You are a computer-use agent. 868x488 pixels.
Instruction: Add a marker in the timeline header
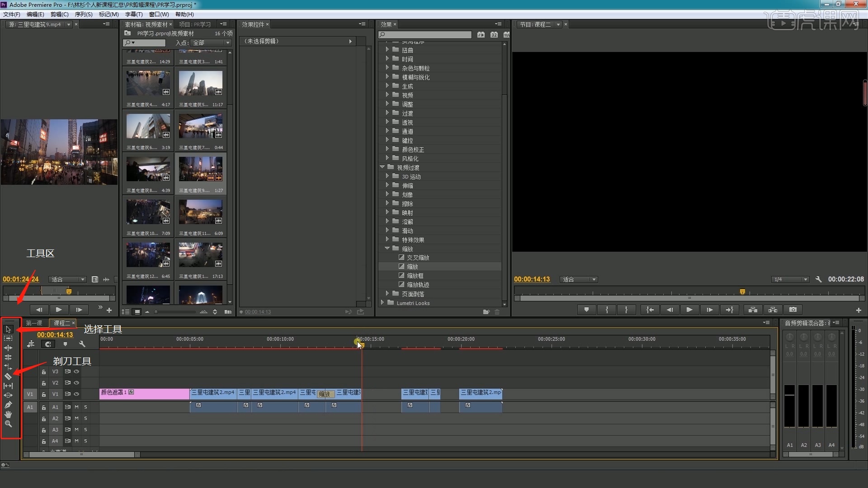(x=65, y=344)
